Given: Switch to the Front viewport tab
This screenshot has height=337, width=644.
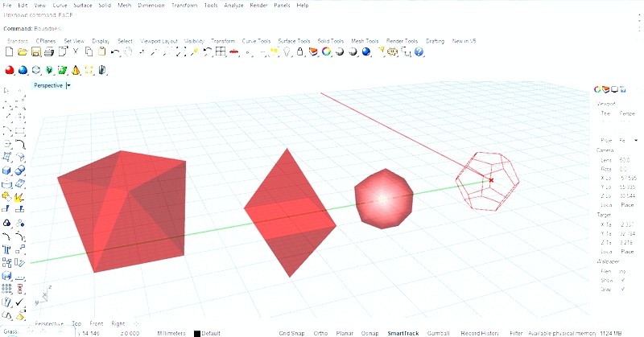Looking at the screenshot, I should 96,323.
